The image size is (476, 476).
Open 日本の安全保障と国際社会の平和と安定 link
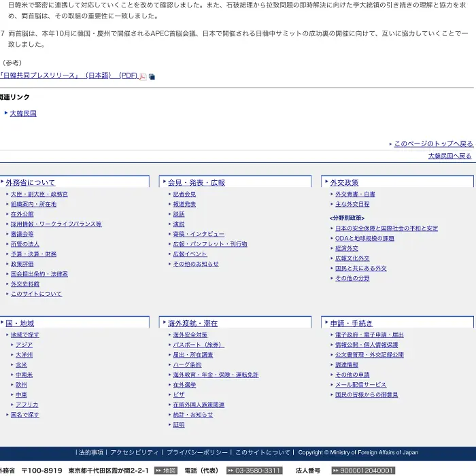pyautogui.click(x=386, y=228)
